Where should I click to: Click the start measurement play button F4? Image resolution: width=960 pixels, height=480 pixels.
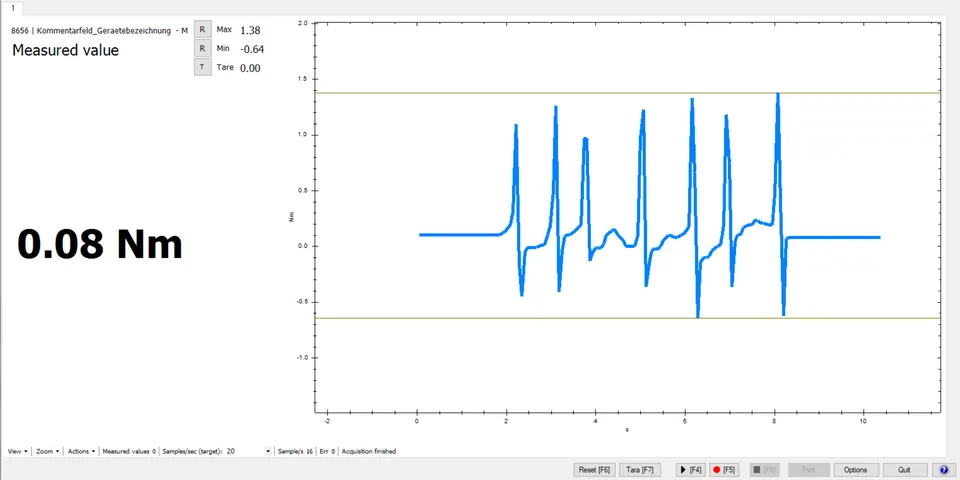point(690,470)
